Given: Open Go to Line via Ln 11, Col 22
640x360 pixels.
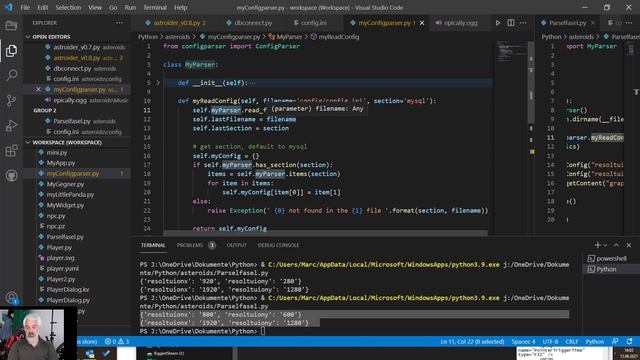Looking at the screenshot, I should click(472, 341).
